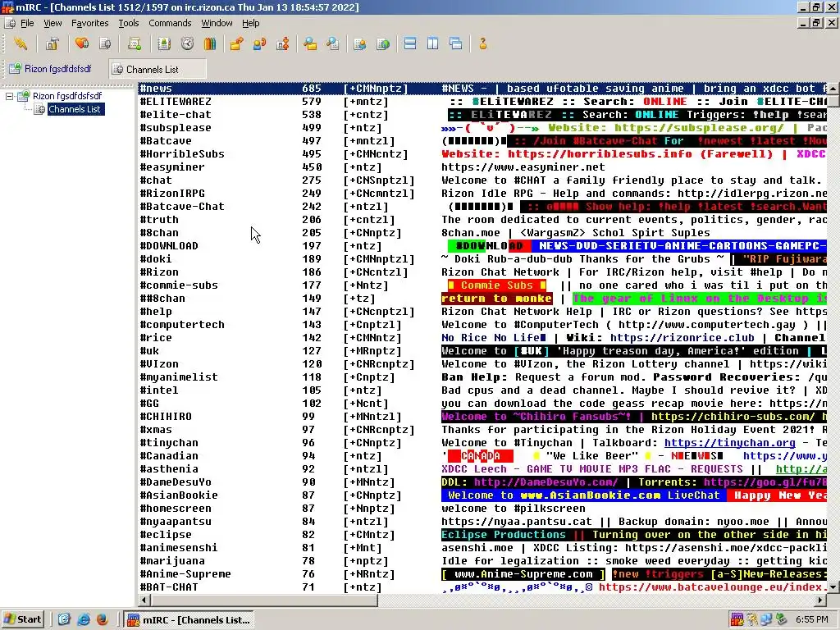Click mIRC taskbar button
The width and height of the screenshot is (840, 630).
pyautogui.click(x=189, y=620)
